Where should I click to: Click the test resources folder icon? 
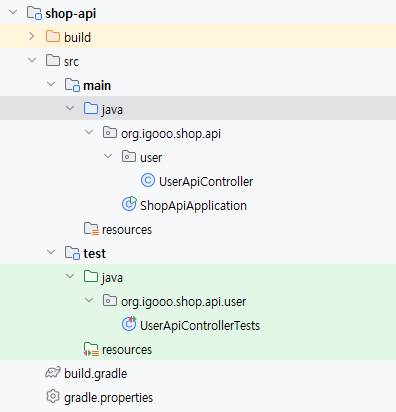pos(91,349)
